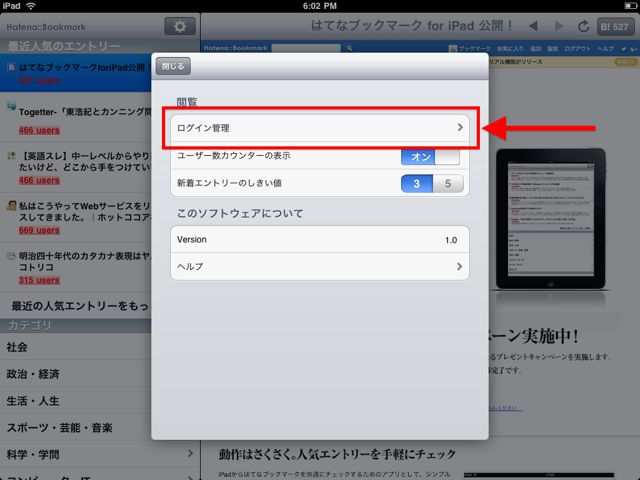Select the スポーツ・芸能・音楽 category

[76, 427]
